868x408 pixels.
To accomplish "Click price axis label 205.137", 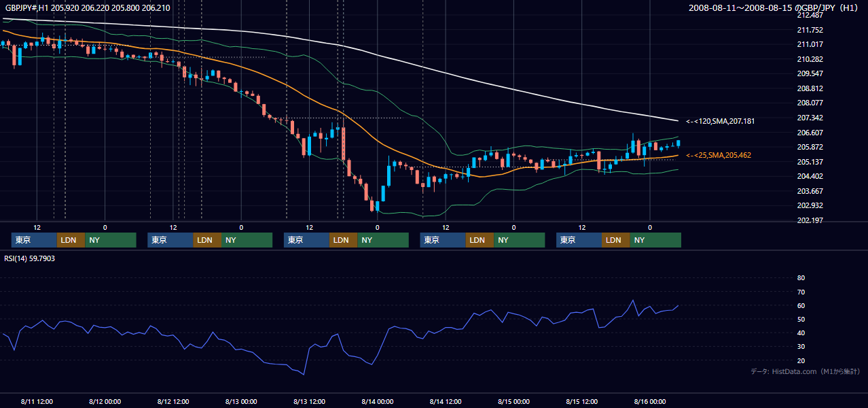I will 810,162.
